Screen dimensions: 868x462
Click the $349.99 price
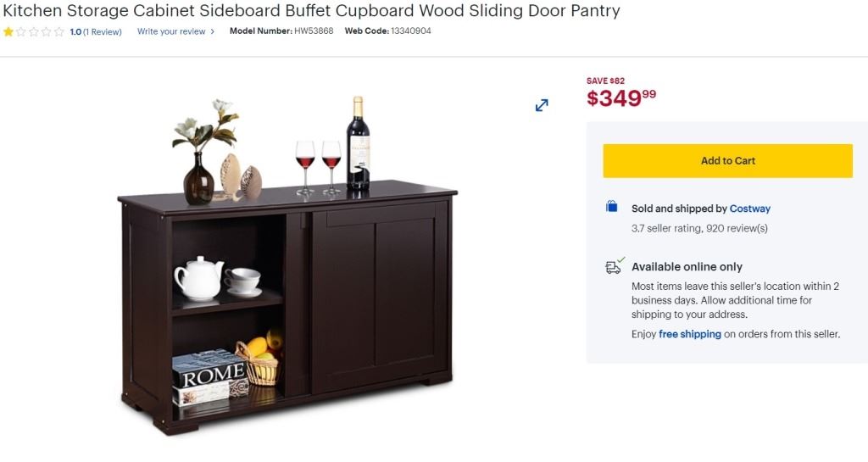click(x=621, y=98)
